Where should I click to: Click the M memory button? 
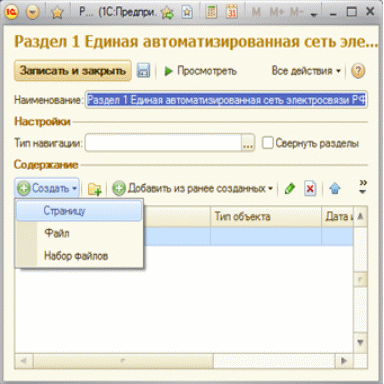(x=256, y=13)
